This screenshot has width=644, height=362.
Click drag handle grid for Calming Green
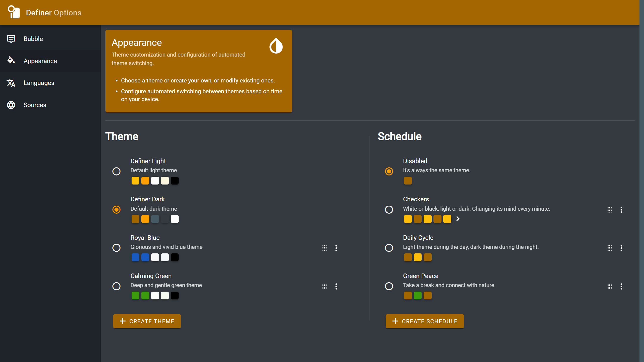(x=325, y=286)
